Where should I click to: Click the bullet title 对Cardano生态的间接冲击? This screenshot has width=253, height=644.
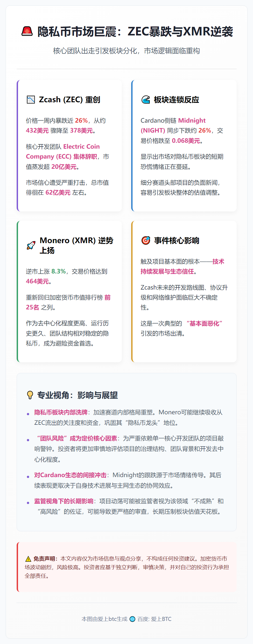[x=70, y=475]
